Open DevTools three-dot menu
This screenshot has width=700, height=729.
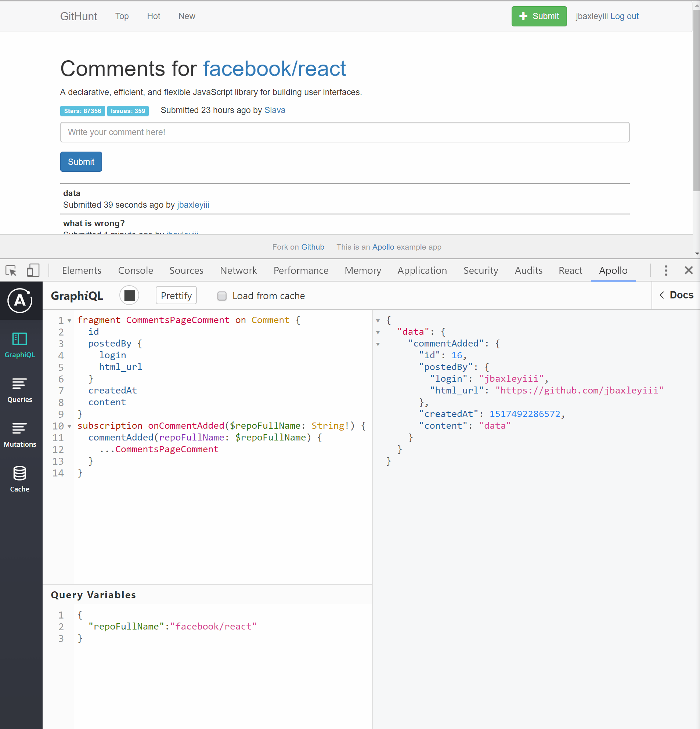666,271
